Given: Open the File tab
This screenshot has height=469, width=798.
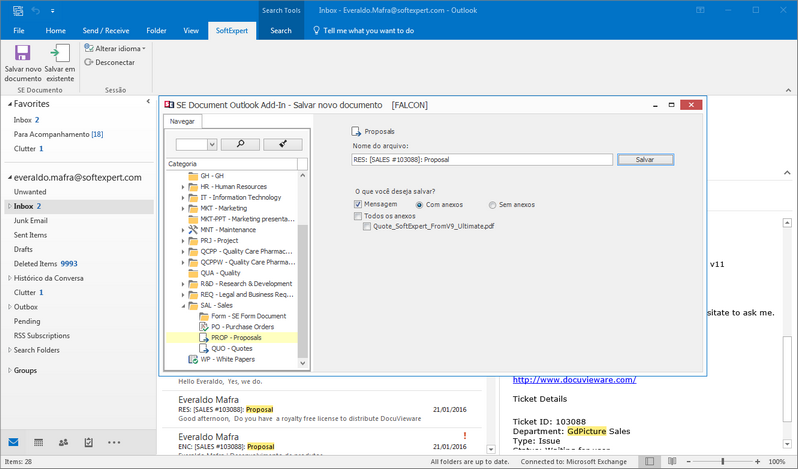Looking at the screenshot, I should [19, 31].
